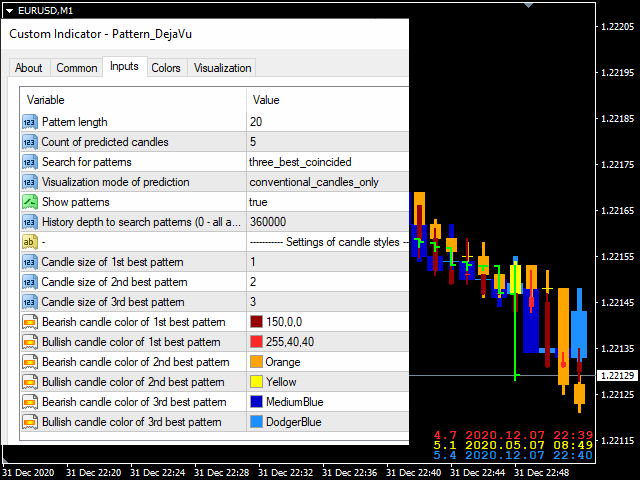Viewport: 640px width, 480px height.
Task: Click the Search for patterns row icon
Action: click(x=30, y=162)
